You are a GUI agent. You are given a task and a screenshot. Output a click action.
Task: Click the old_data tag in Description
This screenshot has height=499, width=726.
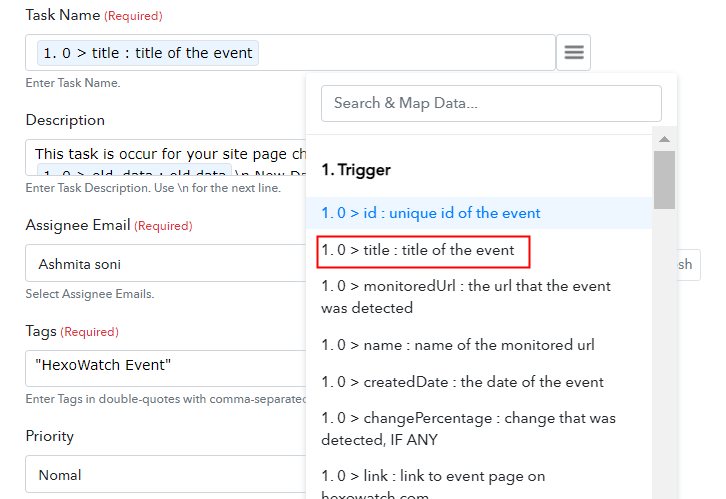(x=134, y=170)
